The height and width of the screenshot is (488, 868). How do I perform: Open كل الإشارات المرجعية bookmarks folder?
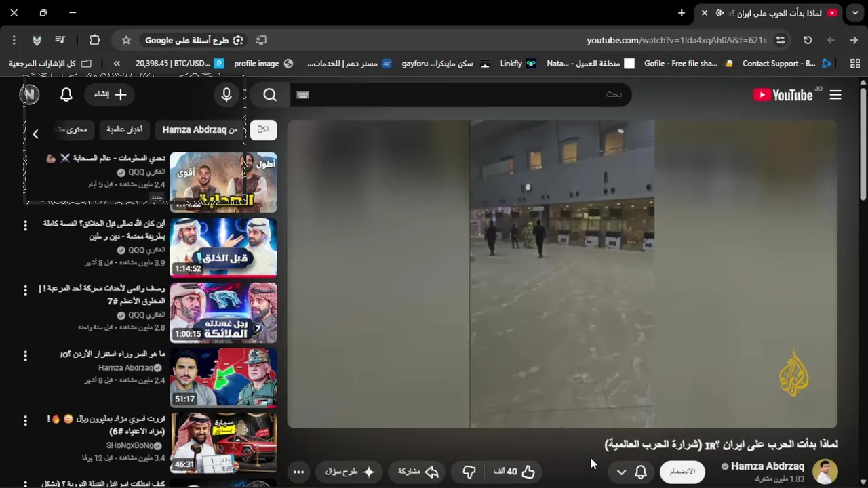coord(50,64)
